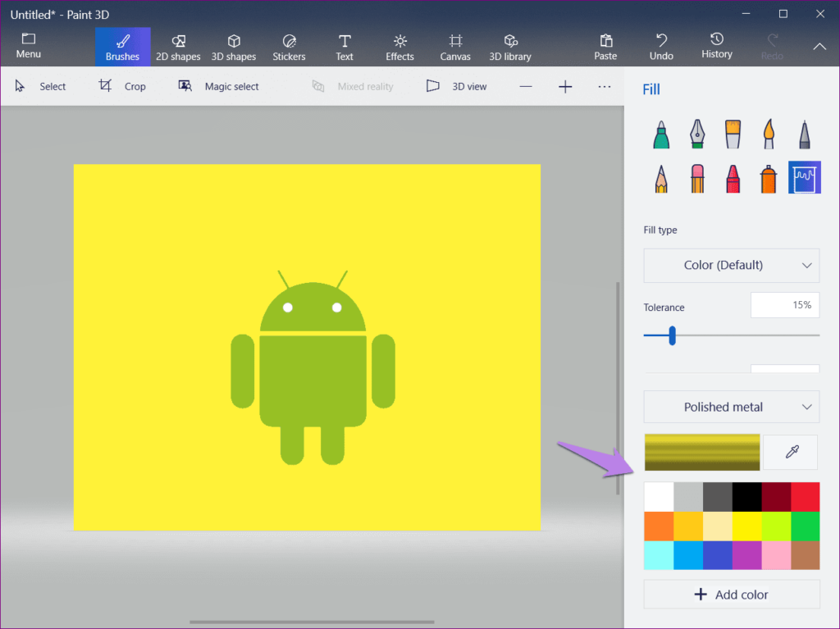The height and width of the screenshot is (629, 840).
Task: Choose the lime color swatch
Action: click(x=776, y=526)
